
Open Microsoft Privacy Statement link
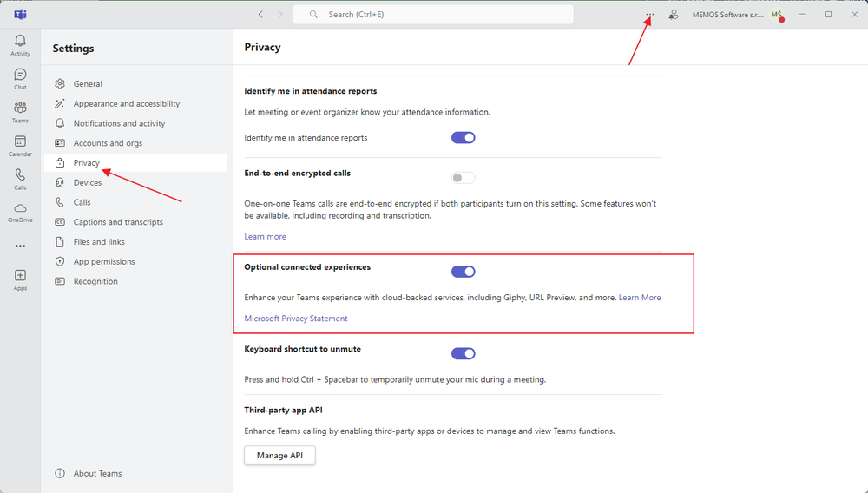(296, 319)
